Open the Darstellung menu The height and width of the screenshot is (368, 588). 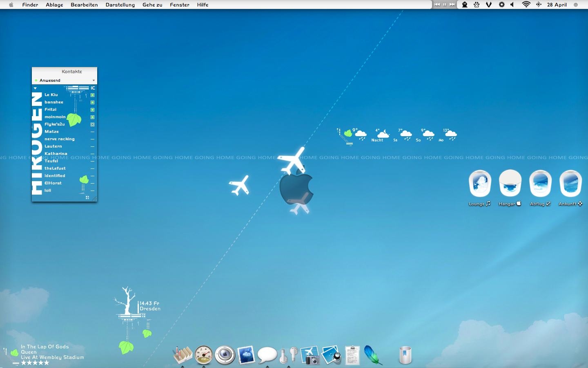click(120, 4)
